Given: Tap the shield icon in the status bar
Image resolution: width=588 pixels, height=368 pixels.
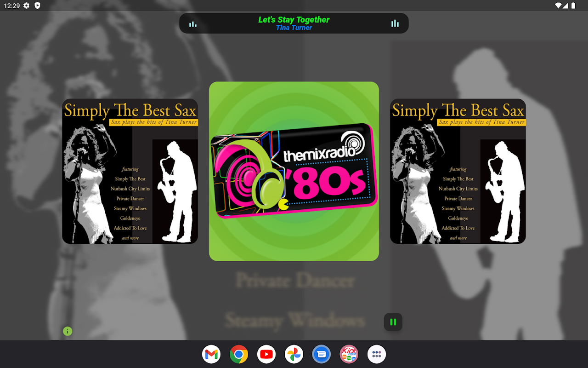Looking at the screenshot, I should (37, 6).
